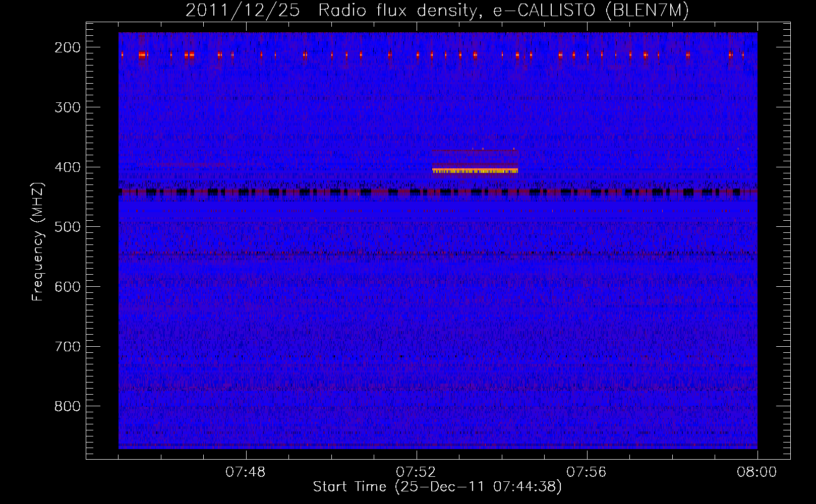
Task: Click the 500 frequency tick label
Action: tap(68, 227)
